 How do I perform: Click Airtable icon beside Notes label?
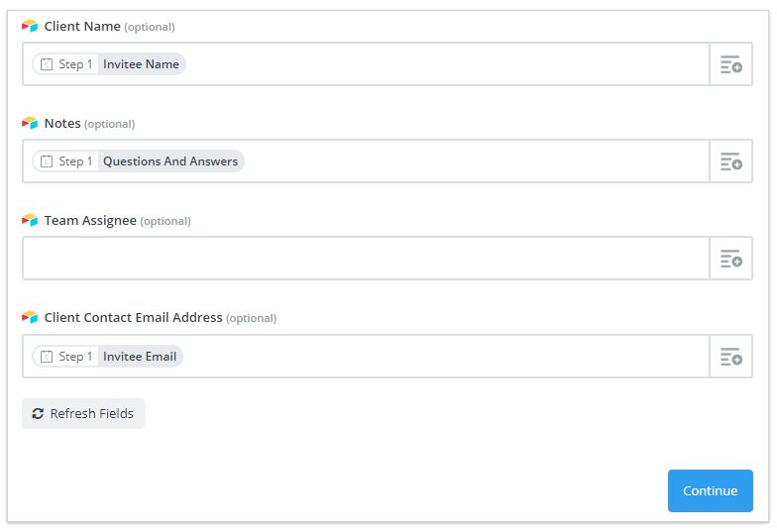point(30,124)
